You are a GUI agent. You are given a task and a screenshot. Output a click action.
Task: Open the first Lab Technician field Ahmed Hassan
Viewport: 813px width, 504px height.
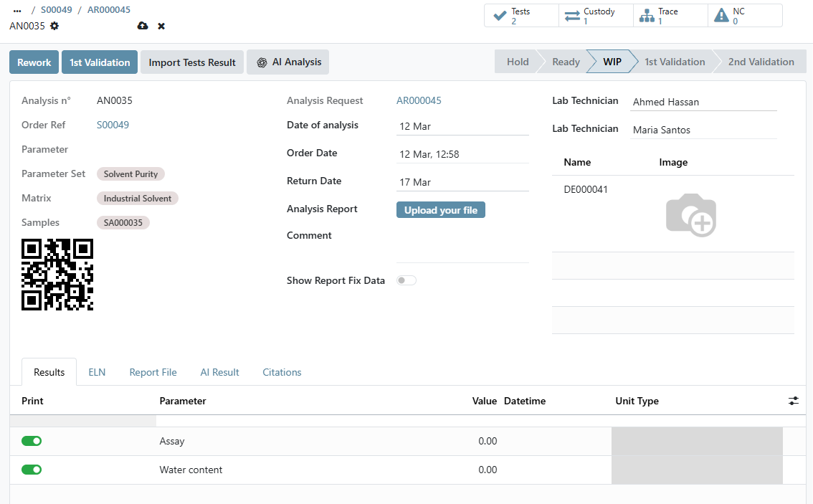pyautogui.click(x=703, y=102)
